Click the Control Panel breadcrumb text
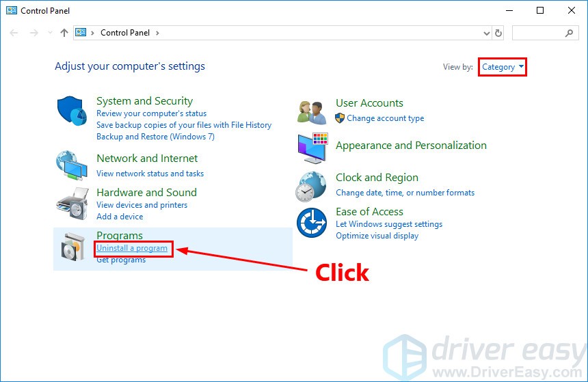This screenshot has height=382, width=588. 125,33
